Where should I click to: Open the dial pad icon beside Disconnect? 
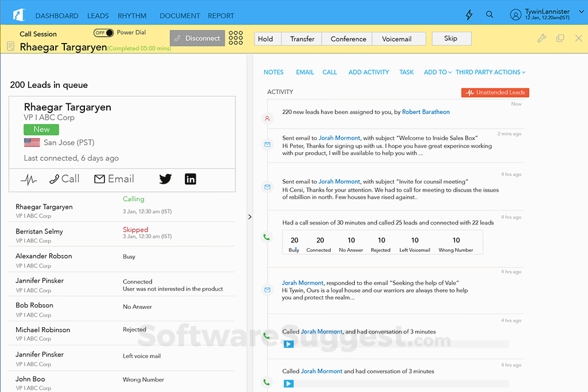point(235,38)
